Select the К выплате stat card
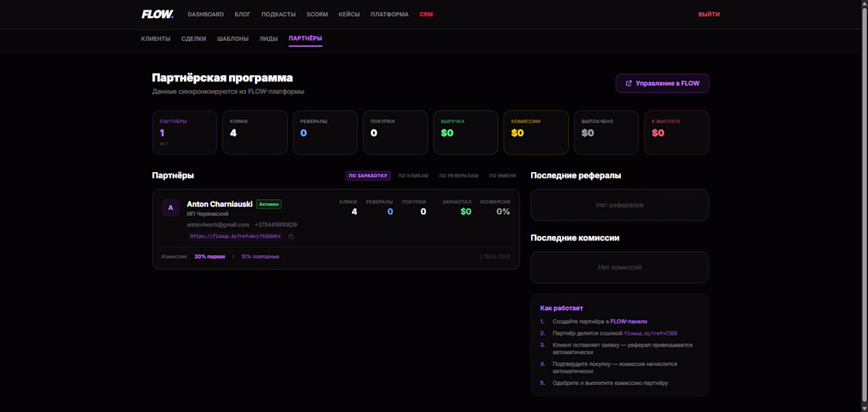The width and height of the screenshot is (868, 412). pos(676,133)
